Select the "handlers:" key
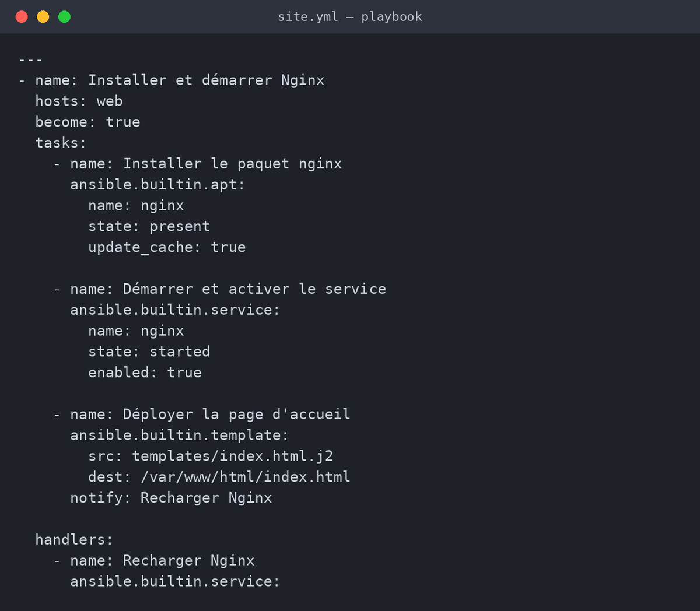 tap(74, 540)
